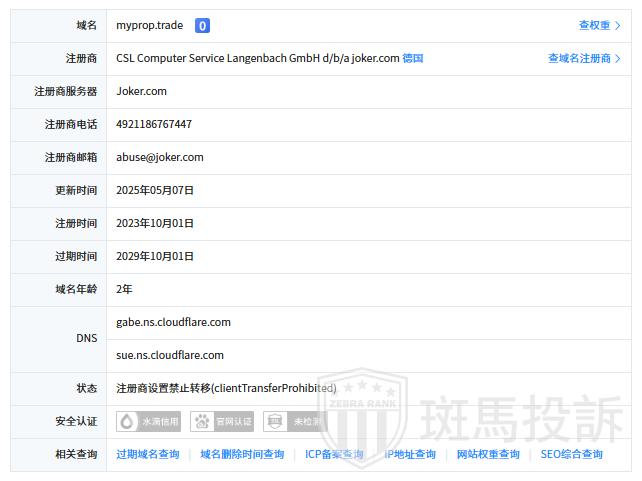This screenshot has height=481, width=642.
Task: Click the 未检测 security badge
Action: pos(294,421)
